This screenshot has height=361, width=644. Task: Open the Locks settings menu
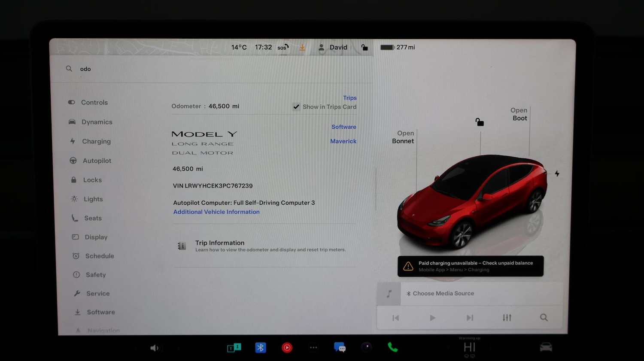coord(86,180)
